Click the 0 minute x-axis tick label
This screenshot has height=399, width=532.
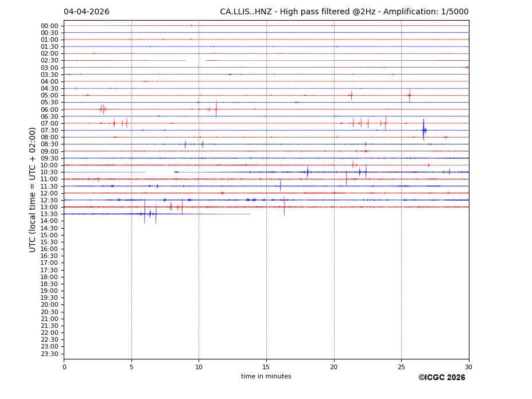[64, 367]
